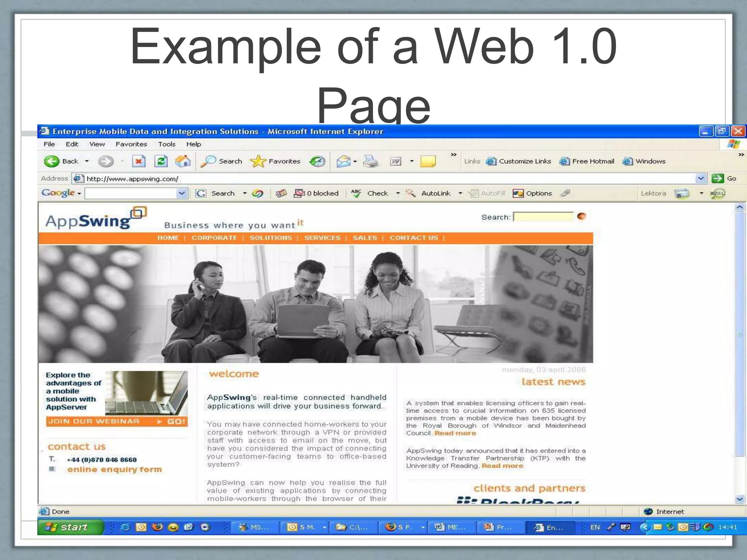Click the Windows links shortcut
This screenshot has height=560, width=747.
pyautogui.click(x=644, y=161)
